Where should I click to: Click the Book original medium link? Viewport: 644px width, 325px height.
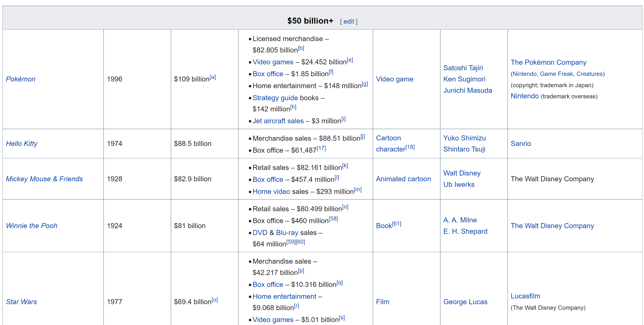click(384, 226)
